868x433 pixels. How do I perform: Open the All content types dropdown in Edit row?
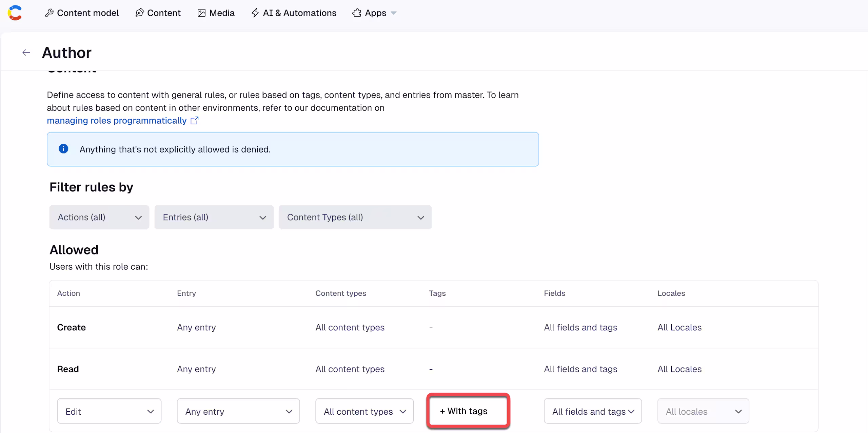(364, 411)
